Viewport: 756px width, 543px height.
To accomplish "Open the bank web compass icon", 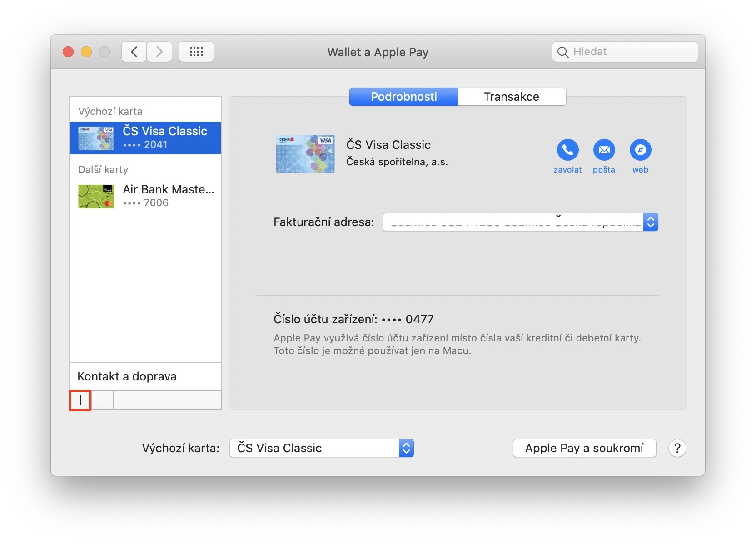I will pos(640,150).
